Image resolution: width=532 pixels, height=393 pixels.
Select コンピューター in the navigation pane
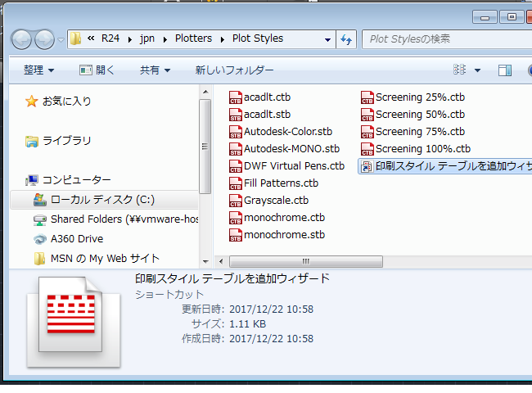pyautogui.click(x=77, y=180)
